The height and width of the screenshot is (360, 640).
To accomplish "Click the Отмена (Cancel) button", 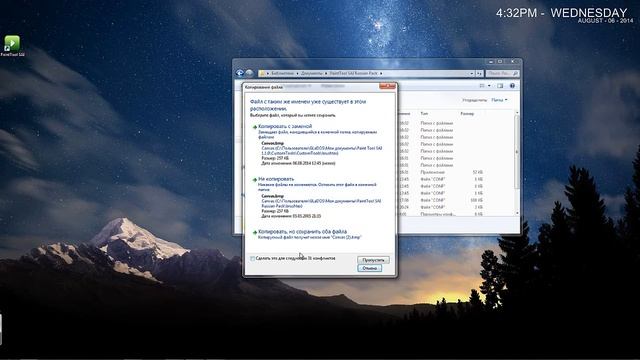I will 369,268.
